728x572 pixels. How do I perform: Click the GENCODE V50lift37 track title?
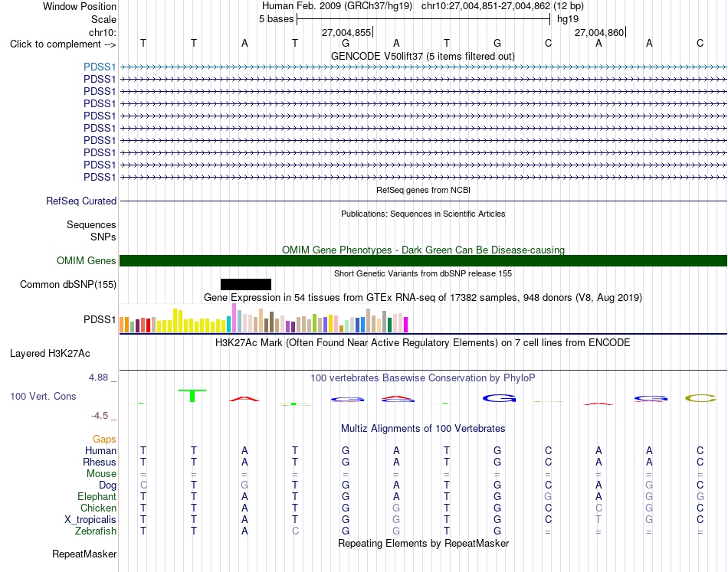pos(422,56)
